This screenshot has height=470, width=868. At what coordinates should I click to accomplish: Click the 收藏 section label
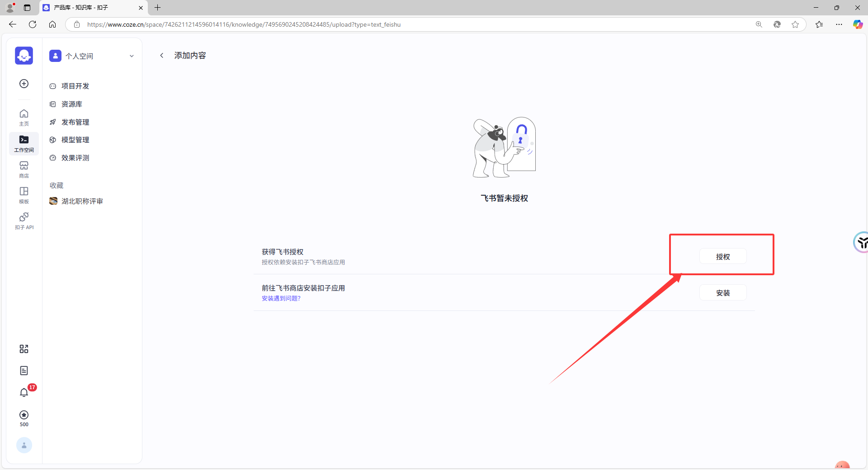point(57,185)
